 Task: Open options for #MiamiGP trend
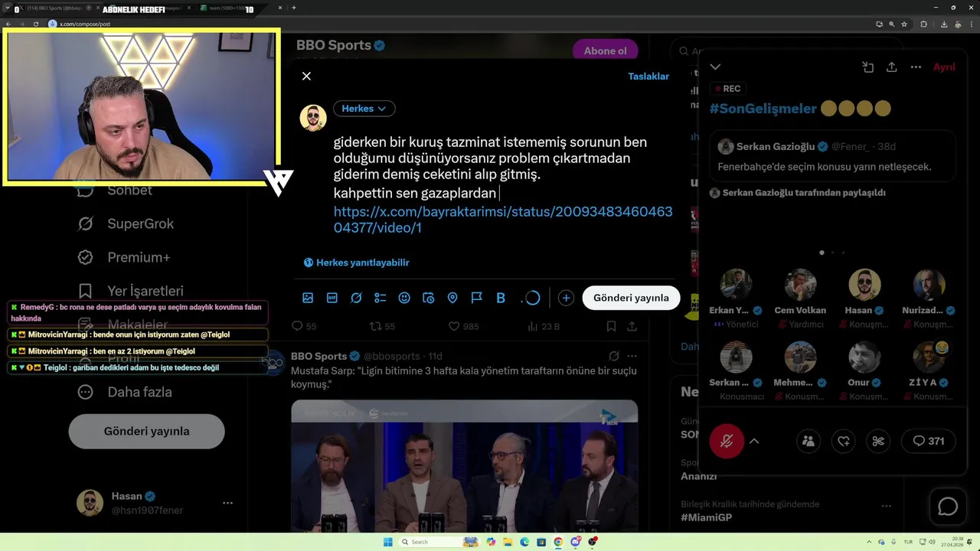[x=886, y=506]
